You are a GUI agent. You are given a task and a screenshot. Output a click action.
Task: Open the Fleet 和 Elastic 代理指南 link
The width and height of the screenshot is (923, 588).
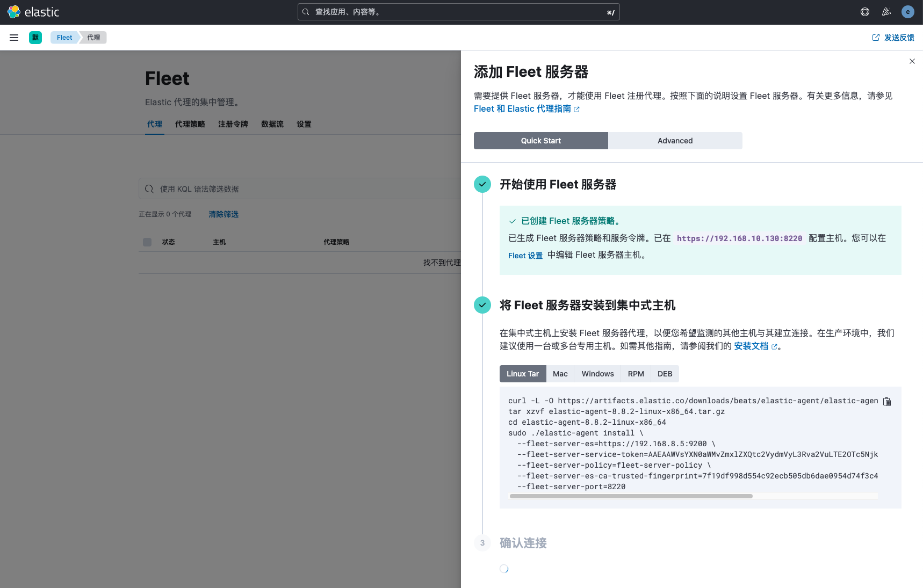coord(527,109)
